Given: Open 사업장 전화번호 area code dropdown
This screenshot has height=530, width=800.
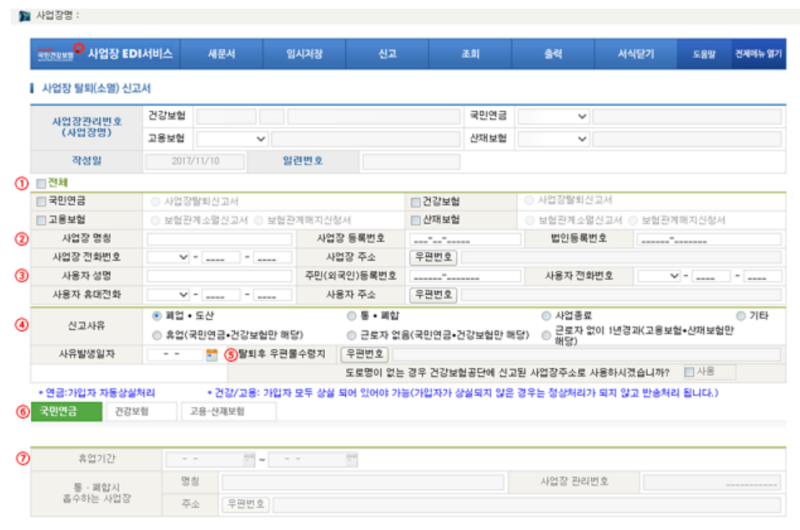Looking at the screenshot, I should point(168,257).
